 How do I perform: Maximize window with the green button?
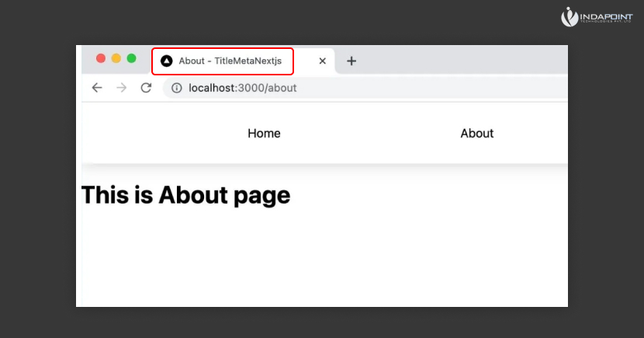tap(132, 58)
